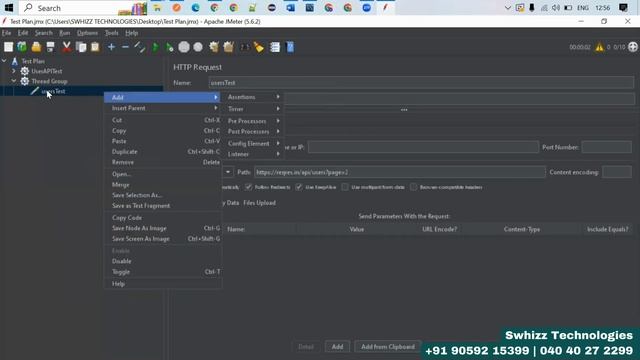Open the Insert Parent submenu
640x360 pixels.
163,108
